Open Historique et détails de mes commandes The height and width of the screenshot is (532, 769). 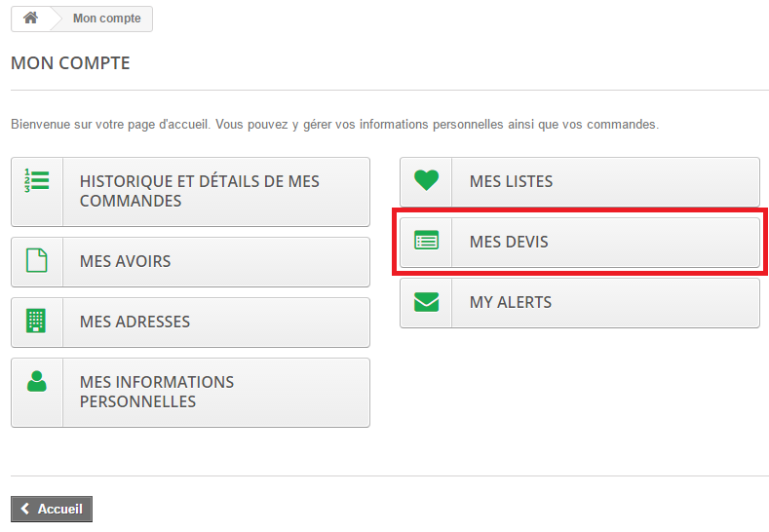click(190, 192)
